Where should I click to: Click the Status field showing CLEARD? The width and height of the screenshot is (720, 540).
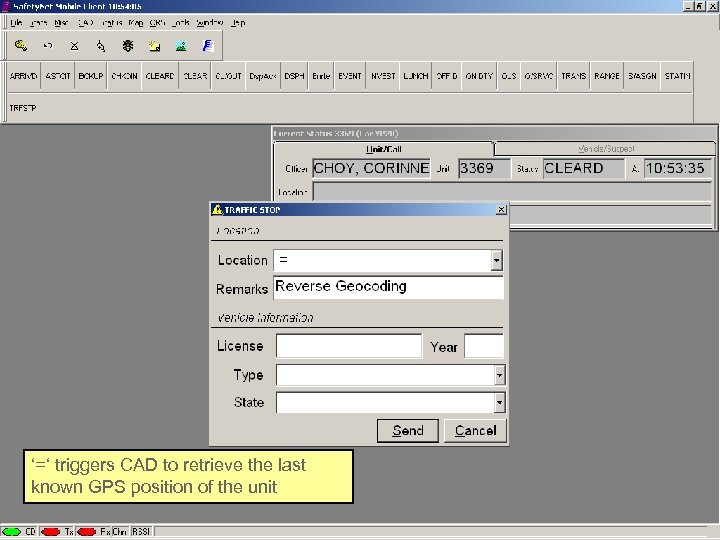pos(584,168)
